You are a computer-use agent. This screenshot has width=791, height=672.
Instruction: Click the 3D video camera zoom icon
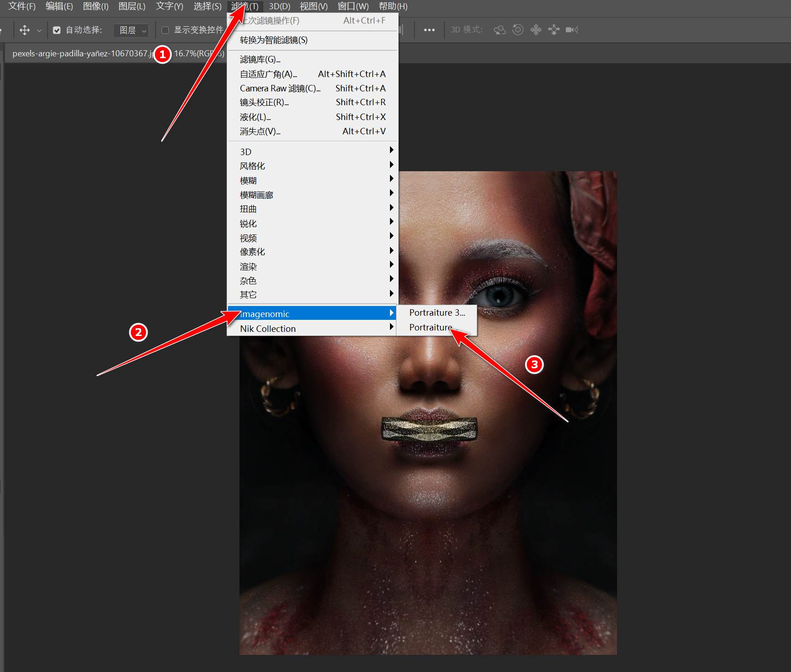572,30
